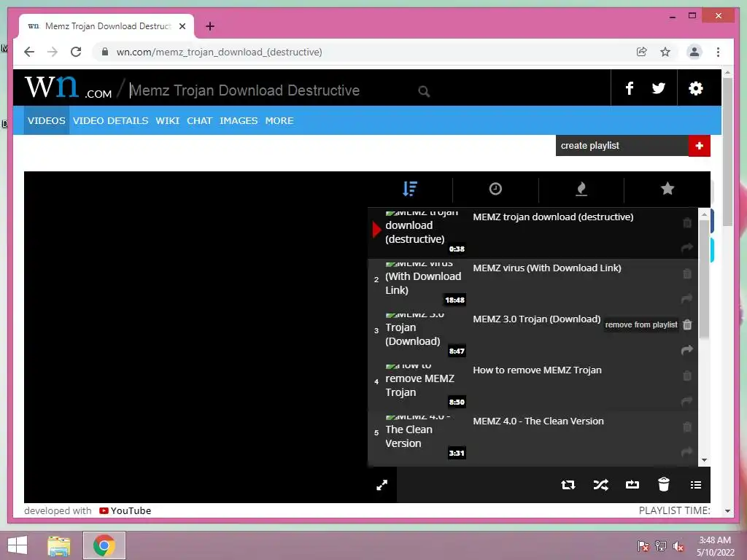Play How to remove MEMZ Trojan title
The image size is (747, 560).
[537, 370]
